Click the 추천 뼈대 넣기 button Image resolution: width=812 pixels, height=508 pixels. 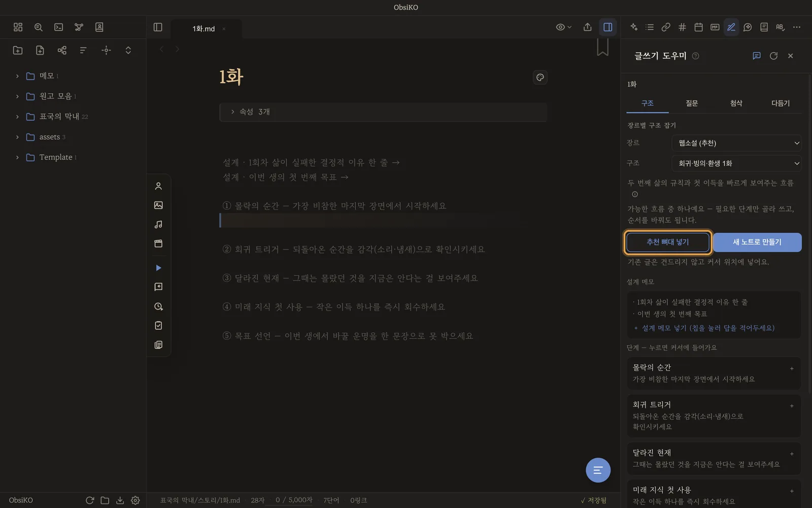point(668,242)
